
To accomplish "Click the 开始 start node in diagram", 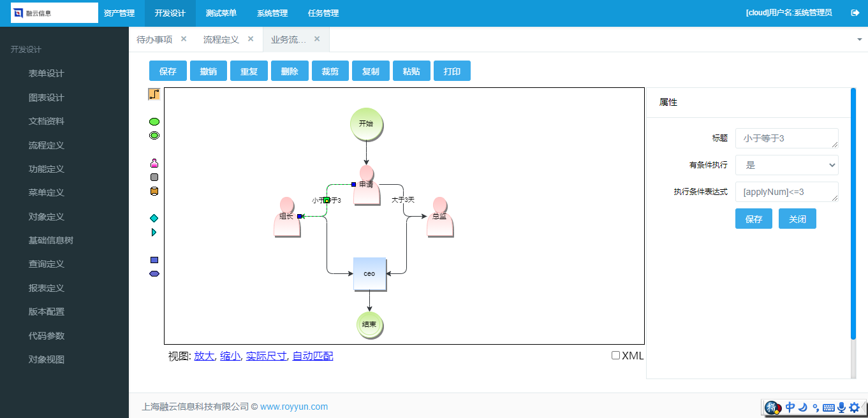I will [x=366, y=124].
